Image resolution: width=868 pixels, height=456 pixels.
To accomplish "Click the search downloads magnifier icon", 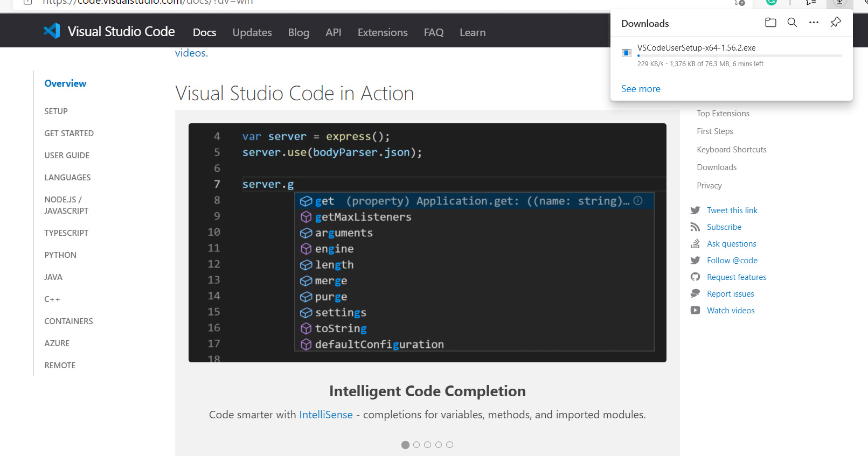I will tap(792, 23).
